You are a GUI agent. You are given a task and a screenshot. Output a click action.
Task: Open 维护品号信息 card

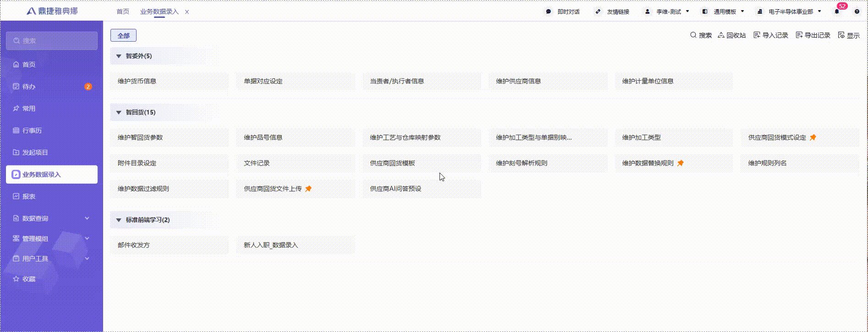[296, 138]
